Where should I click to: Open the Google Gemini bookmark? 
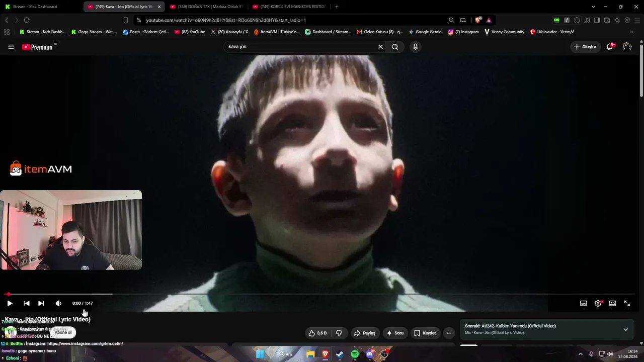click(x=426, y=32)
